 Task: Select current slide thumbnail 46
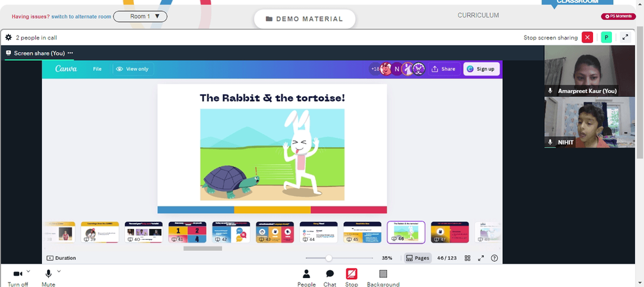coord(406,232)
